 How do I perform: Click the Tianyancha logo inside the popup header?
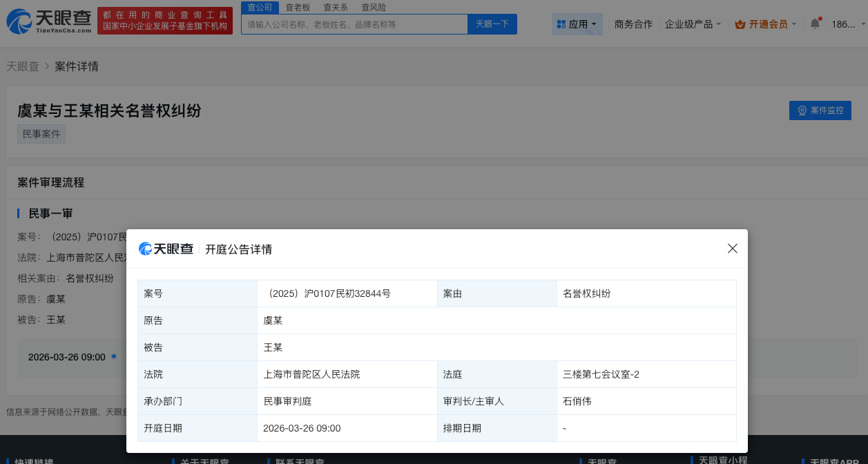click(166, 249)
